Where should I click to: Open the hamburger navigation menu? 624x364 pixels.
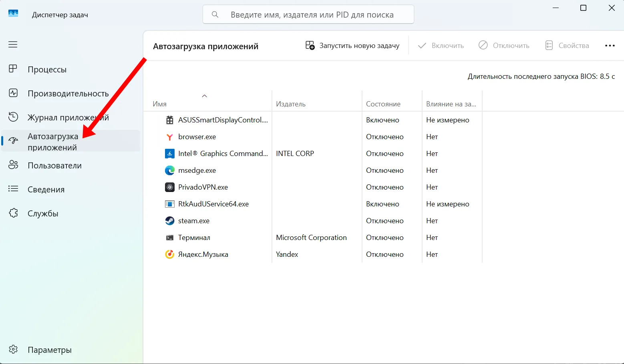coord(13,44)
